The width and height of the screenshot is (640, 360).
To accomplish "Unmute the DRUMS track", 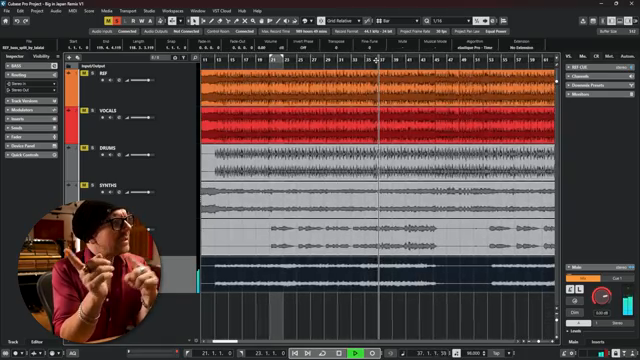I will 84,148.
